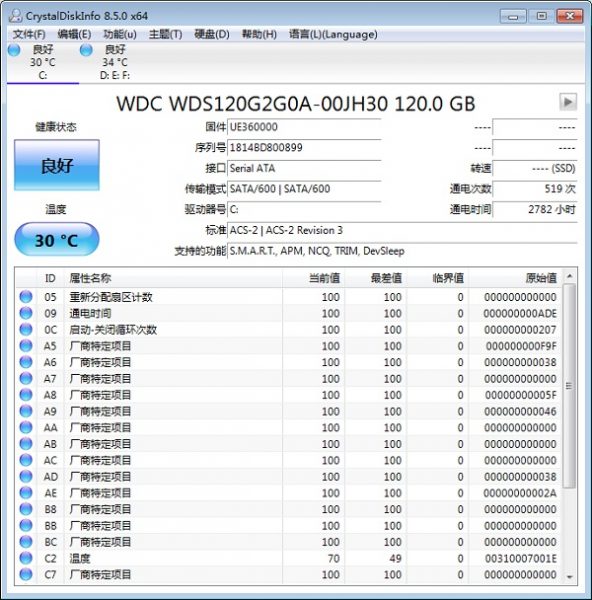Click the status icon for attribute BB
592x600 pixels.
click(26, 525)
